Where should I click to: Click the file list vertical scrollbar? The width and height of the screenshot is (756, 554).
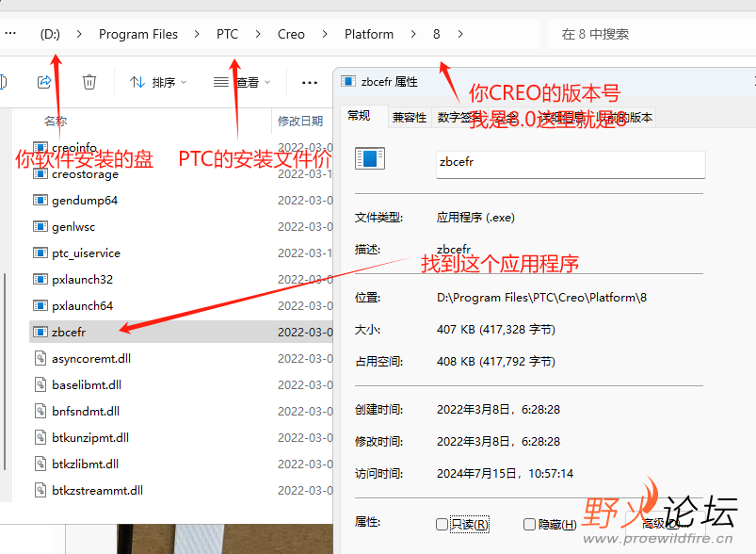click(x=5, y=371)
